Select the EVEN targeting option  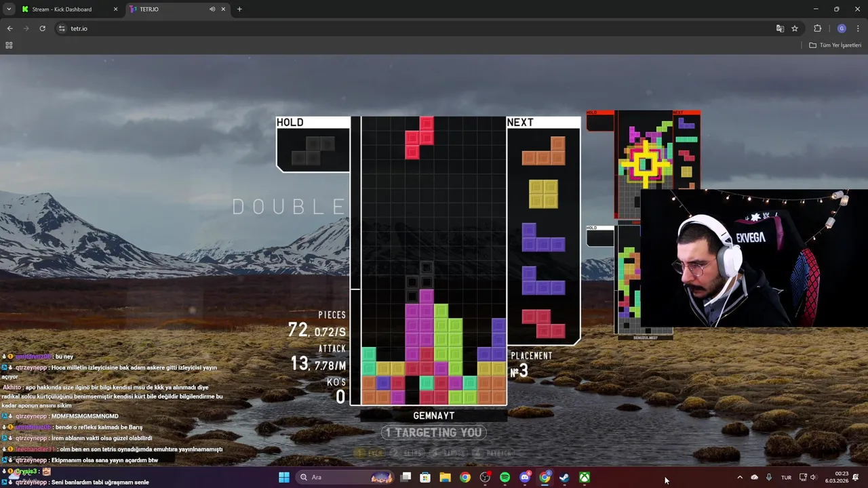370,453
